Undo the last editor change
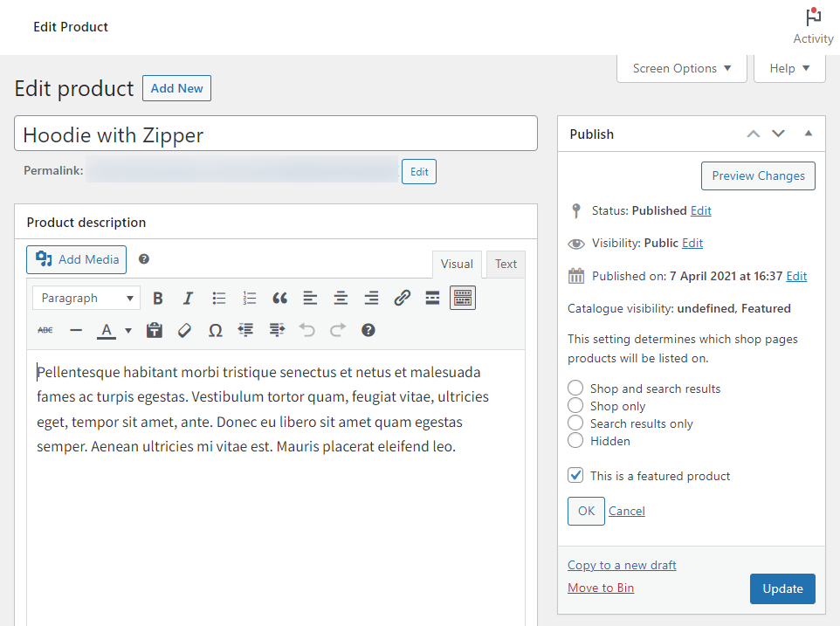Image resolution: width=840 pixels, height=626 pixels. click(306, 329)
